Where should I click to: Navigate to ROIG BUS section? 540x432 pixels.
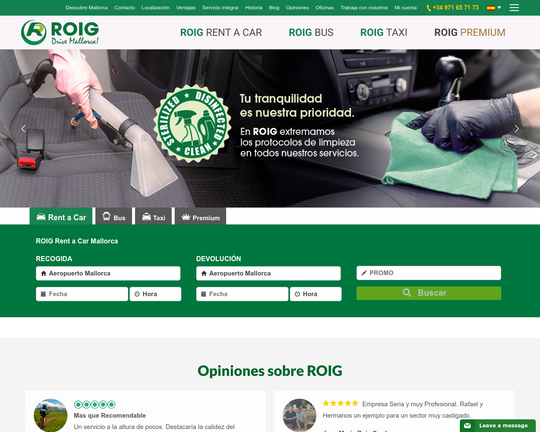tap(311, 32)
